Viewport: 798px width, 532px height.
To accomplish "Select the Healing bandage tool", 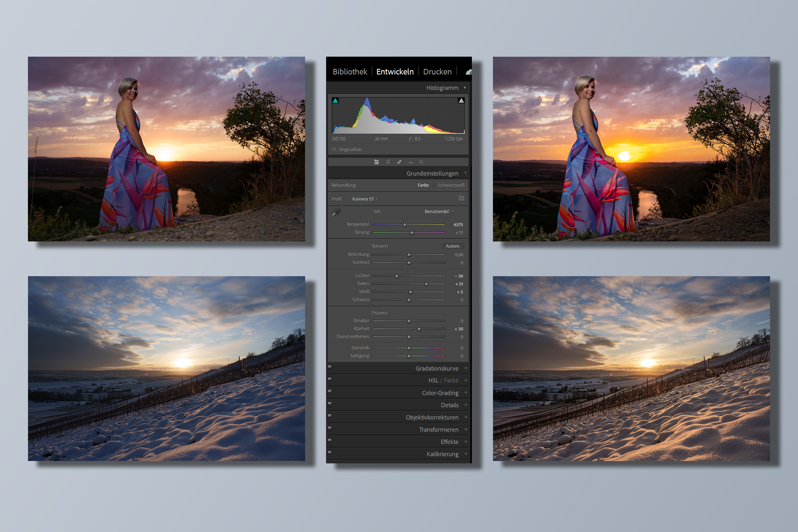I will point(399,162).
